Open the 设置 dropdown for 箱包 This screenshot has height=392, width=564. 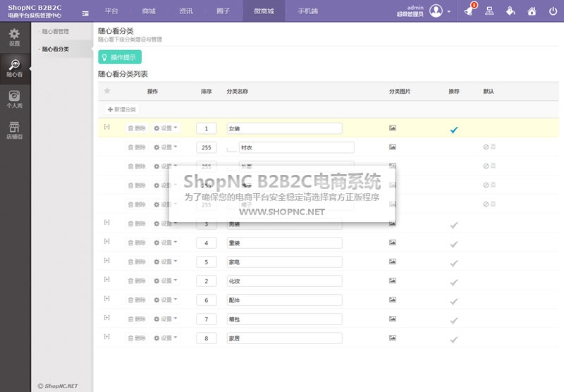point(166,319)
